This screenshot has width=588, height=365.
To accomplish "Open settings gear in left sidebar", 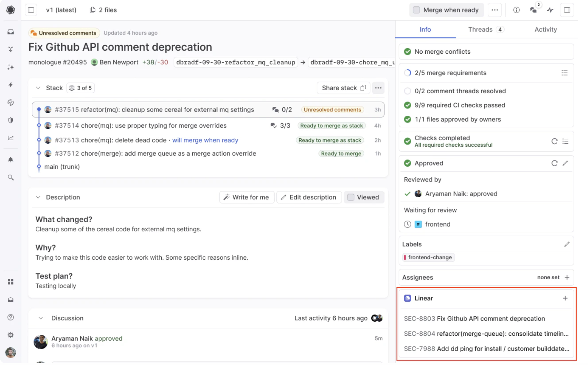I will click(11, 335).
